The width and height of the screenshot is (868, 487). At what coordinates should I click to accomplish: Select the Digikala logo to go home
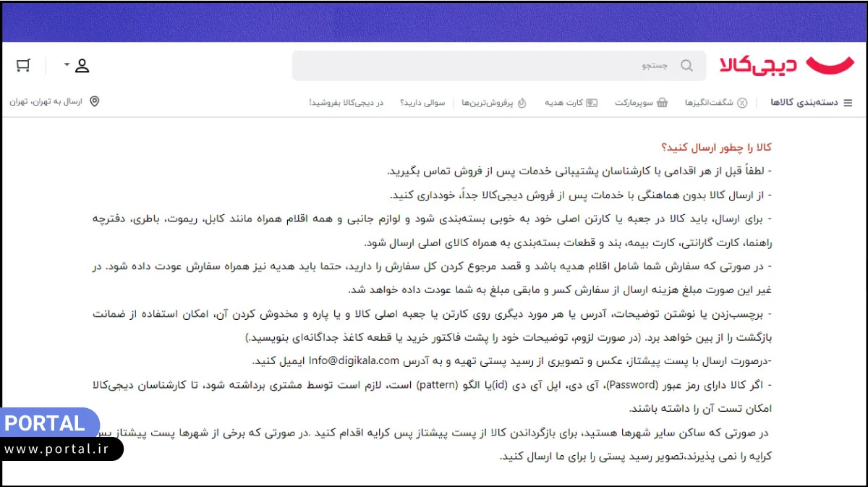point(785,65)
